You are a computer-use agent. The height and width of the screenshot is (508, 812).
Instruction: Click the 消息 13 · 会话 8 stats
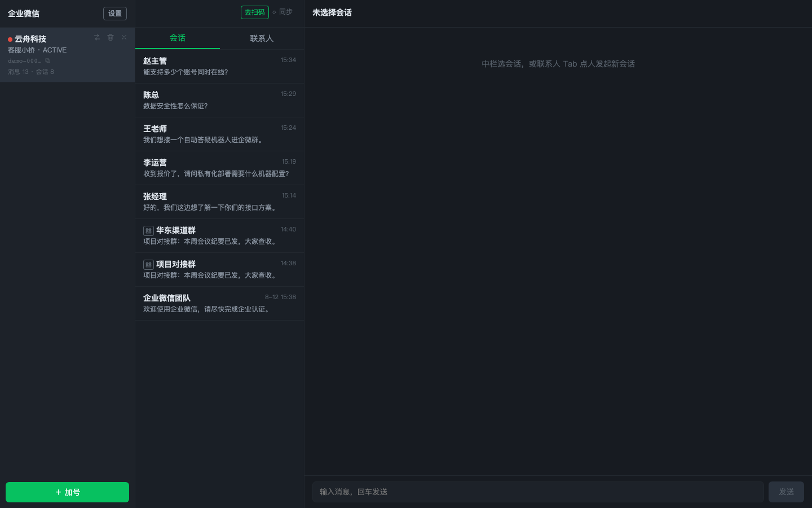pos(31,72)
